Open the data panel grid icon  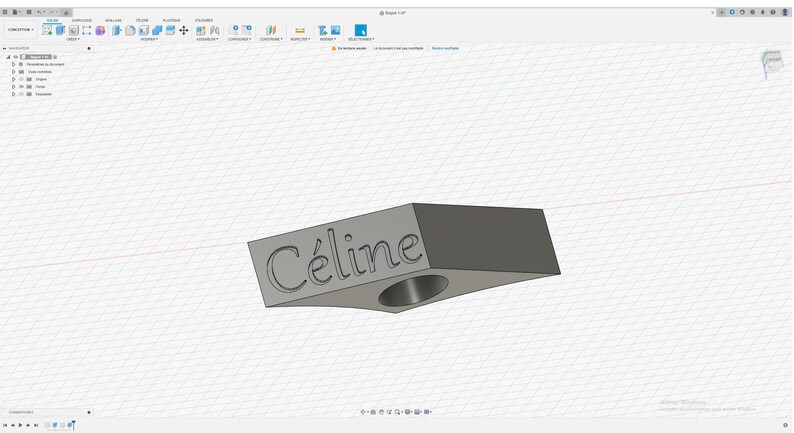[5, 12]
